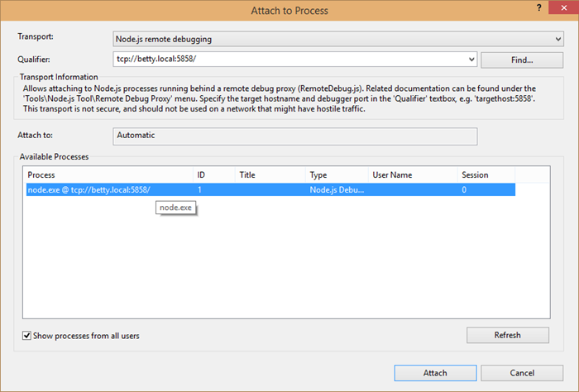Sort by Process column header

108,175
